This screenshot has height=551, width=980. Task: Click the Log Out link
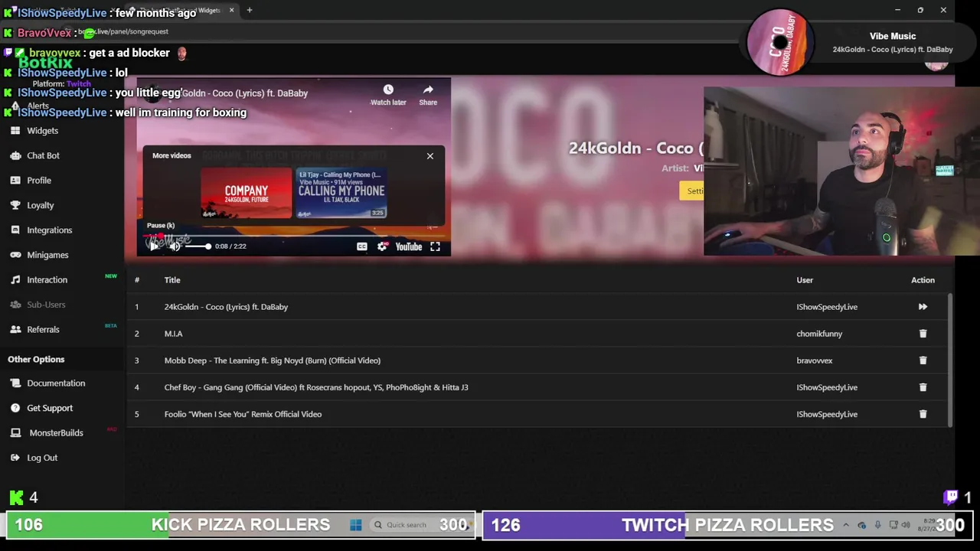tap(42, 458)
